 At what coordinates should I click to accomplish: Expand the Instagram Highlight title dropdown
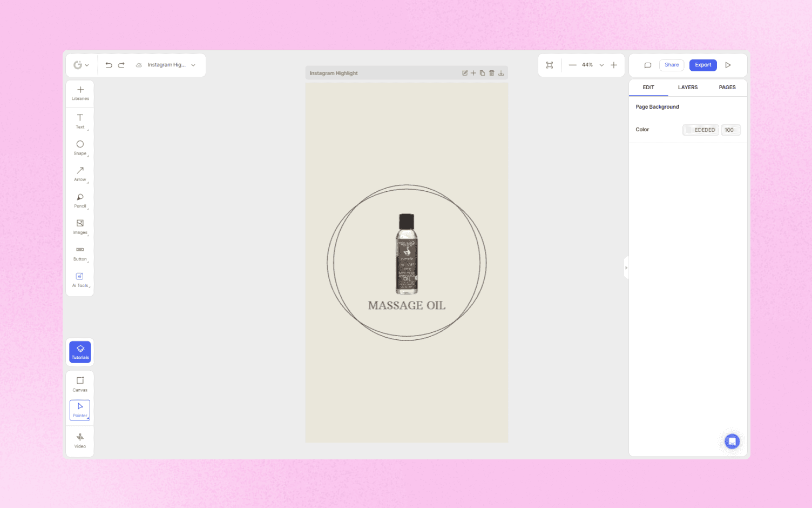[x=193, y=65]
